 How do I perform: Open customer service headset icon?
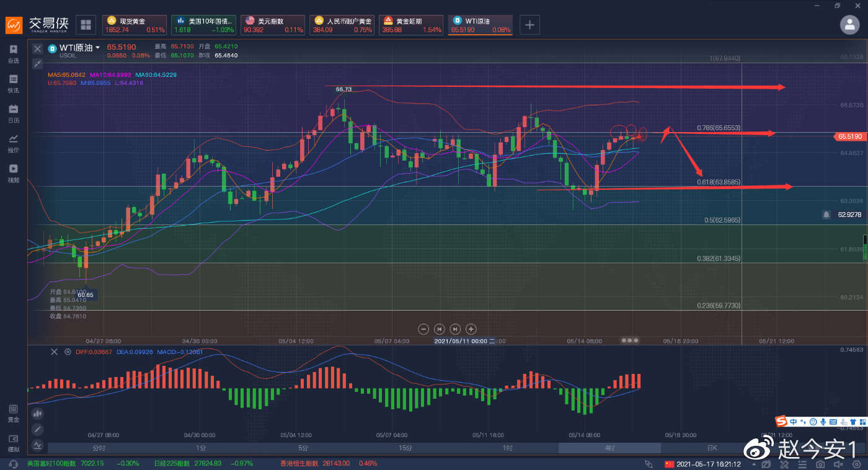(x=13, y=464)
